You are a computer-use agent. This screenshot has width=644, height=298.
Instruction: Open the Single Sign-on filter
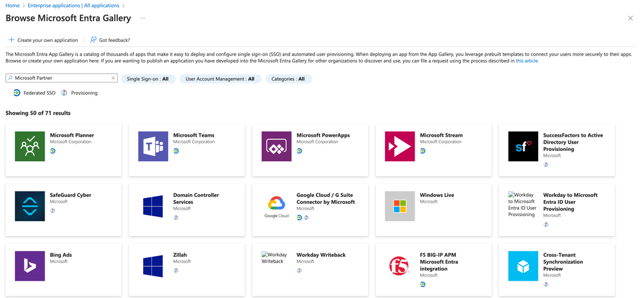(148, 79)
